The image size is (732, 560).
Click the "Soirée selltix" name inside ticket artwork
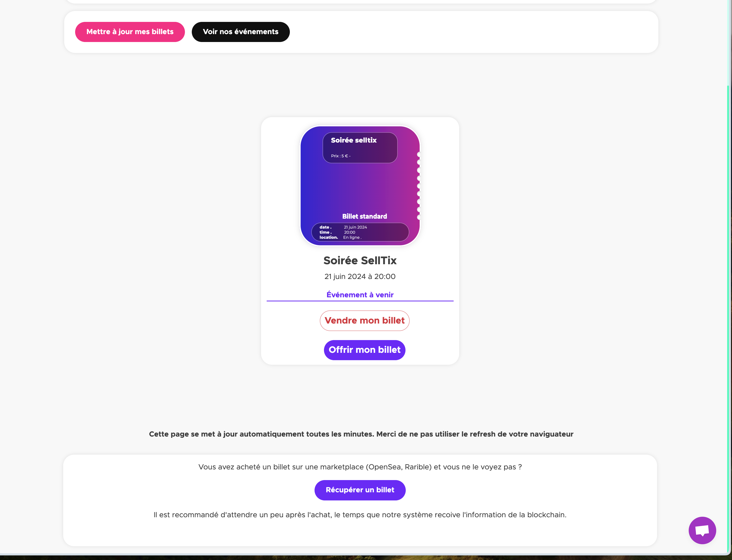pyautogui.click(x=354, y=140)
